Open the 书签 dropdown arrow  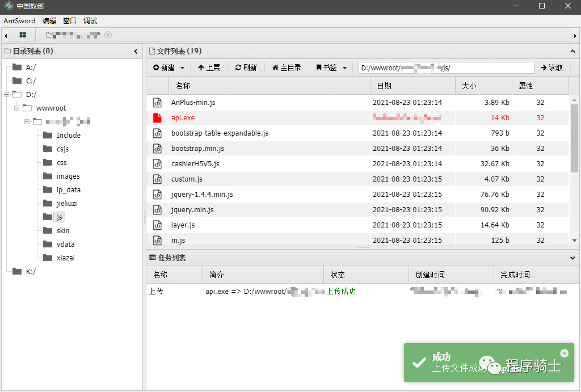coord(343,68)
